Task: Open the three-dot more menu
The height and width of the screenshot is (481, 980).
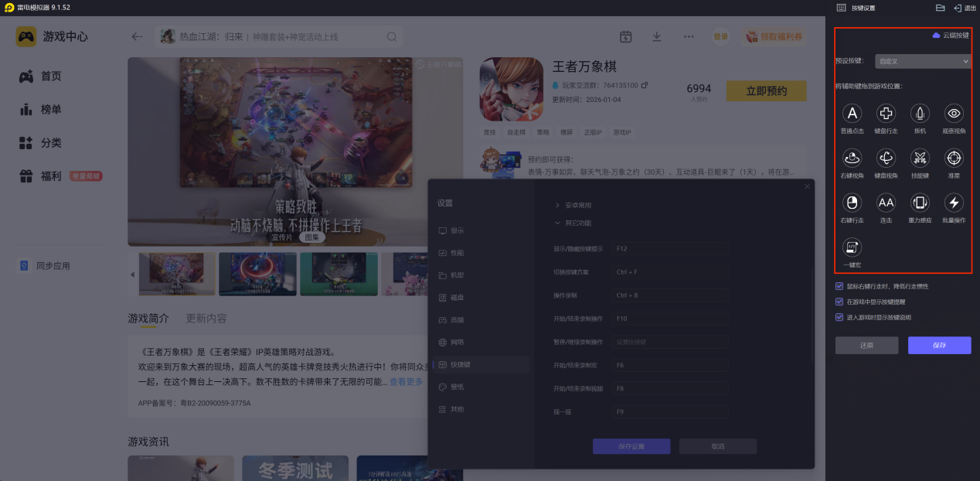Action: 689,36
